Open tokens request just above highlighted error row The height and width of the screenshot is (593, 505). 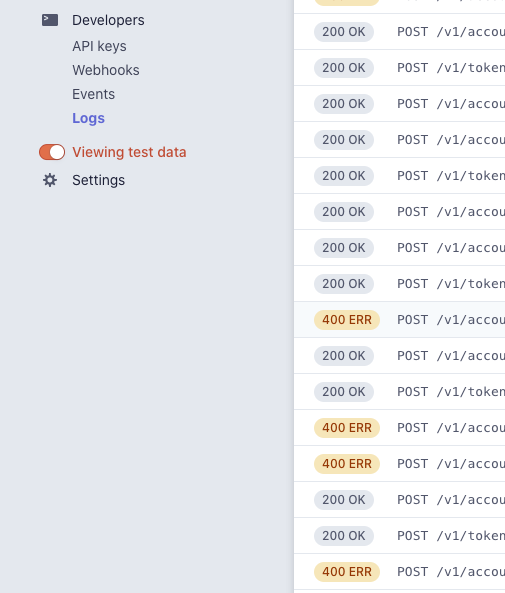399,284
